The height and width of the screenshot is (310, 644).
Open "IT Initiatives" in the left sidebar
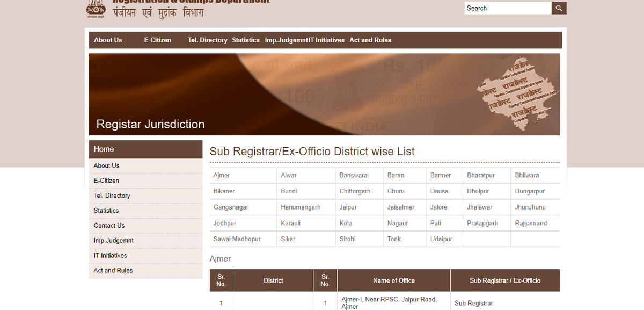[x=110, y=255]
